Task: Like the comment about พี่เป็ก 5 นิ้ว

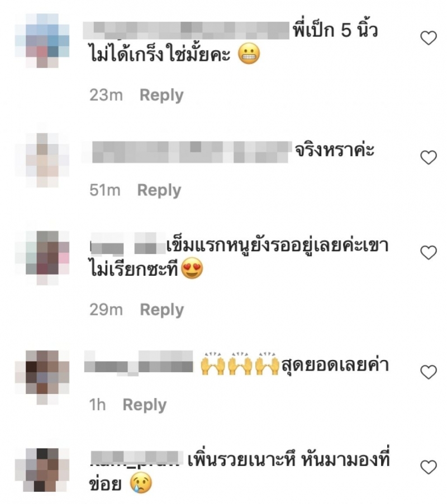Action: click(x=429, y=38)
